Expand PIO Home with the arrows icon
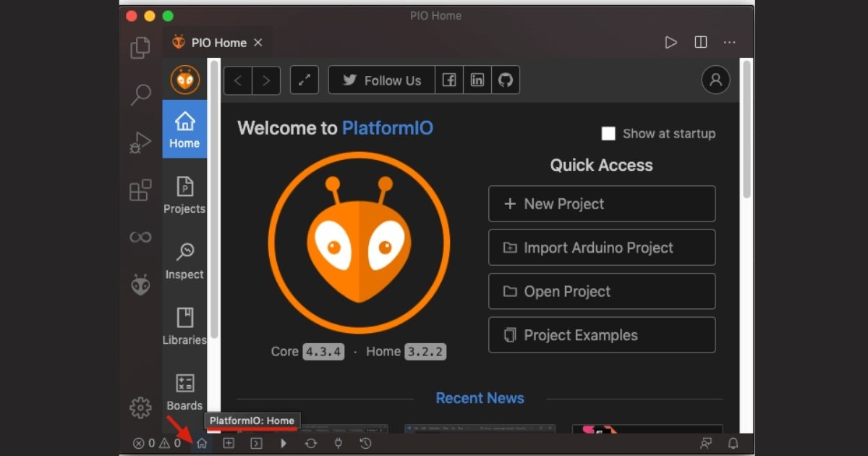 coord(305,80)
